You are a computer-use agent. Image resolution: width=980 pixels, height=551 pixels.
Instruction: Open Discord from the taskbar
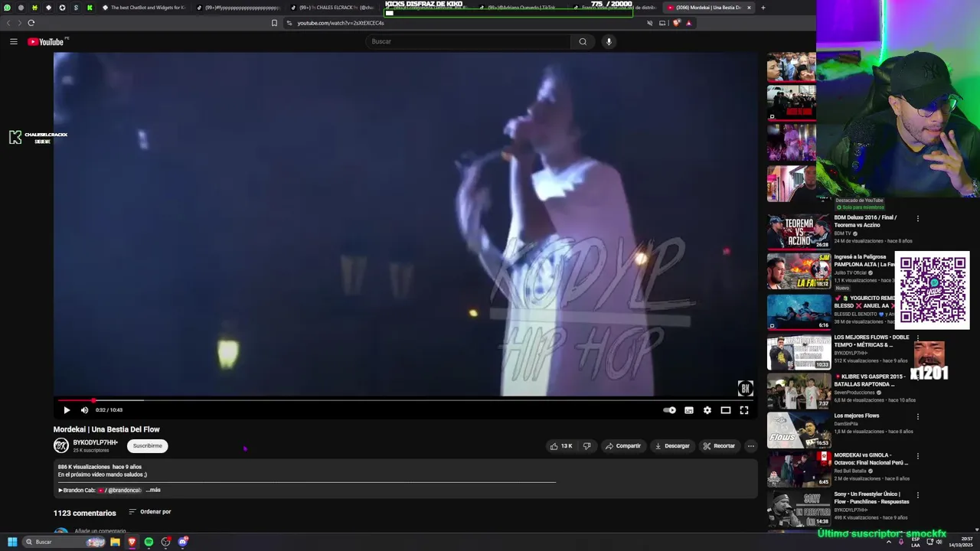[183, 542]
